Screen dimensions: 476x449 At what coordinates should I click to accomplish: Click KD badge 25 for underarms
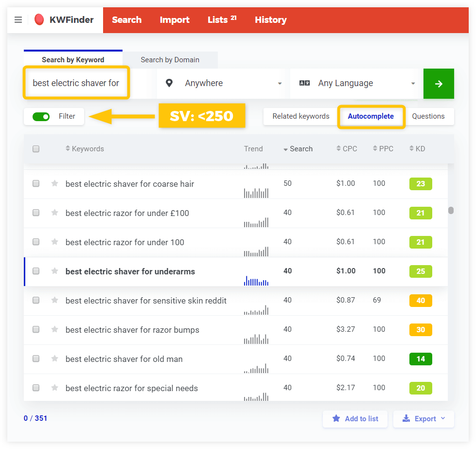click(x=421, y=271)
